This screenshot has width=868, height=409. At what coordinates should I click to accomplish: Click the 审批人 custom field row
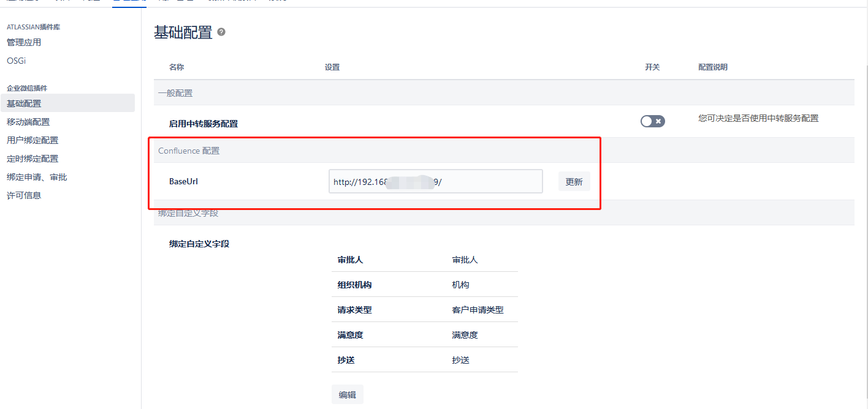(424, 260)
